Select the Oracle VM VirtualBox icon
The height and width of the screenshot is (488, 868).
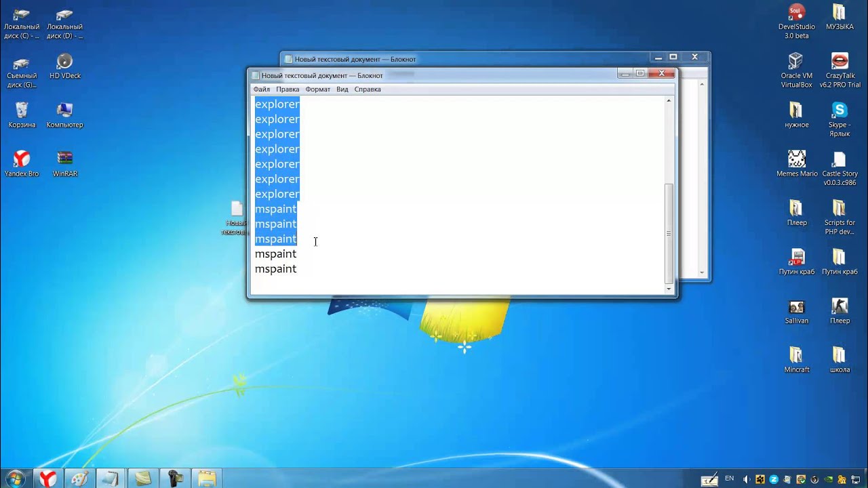click(797, 70)
